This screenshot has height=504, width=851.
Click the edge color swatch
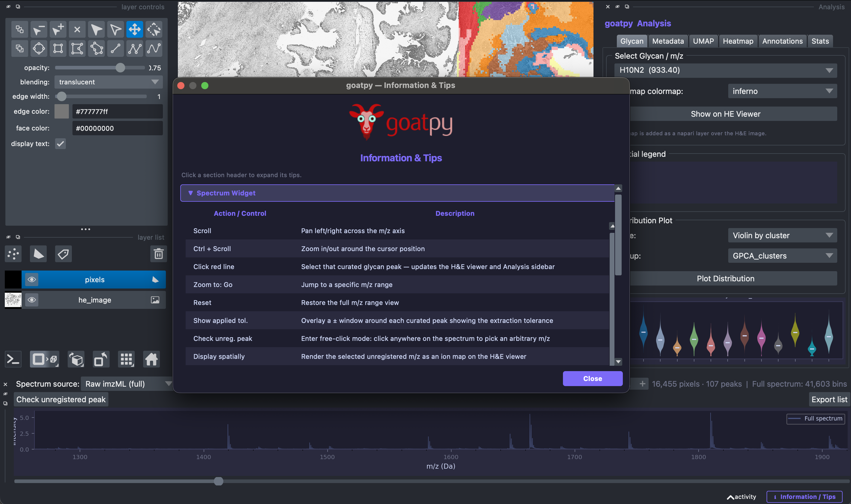coord(62,111)
